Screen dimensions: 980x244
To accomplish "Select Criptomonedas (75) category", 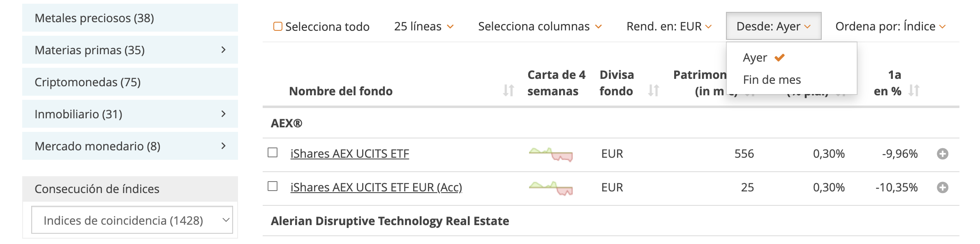I will [x=88, y=82].
